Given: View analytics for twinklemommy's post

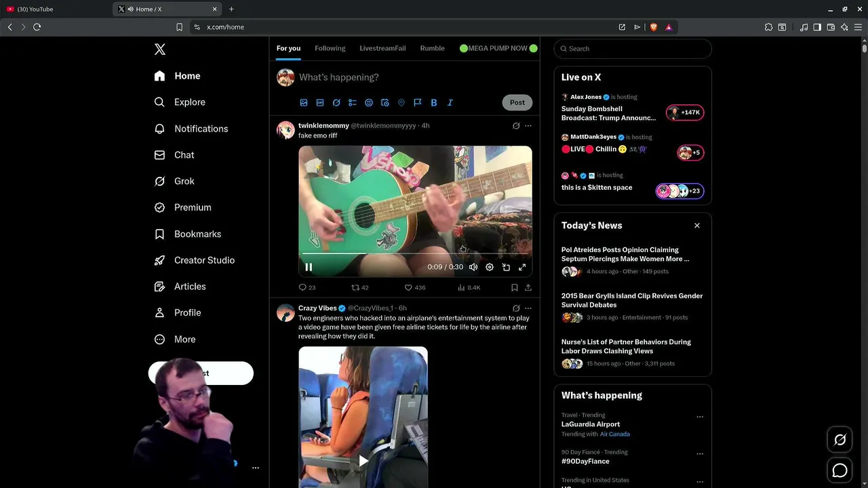Looking at the screenshot, I should pyautogui.click(x=469, y=287).
